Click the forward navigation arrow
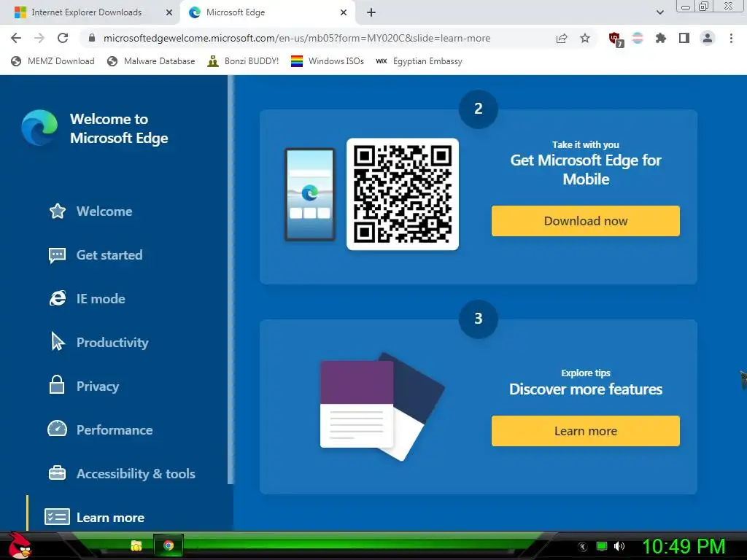The height and width of the screenshot is (560, 747). [39, 38]
